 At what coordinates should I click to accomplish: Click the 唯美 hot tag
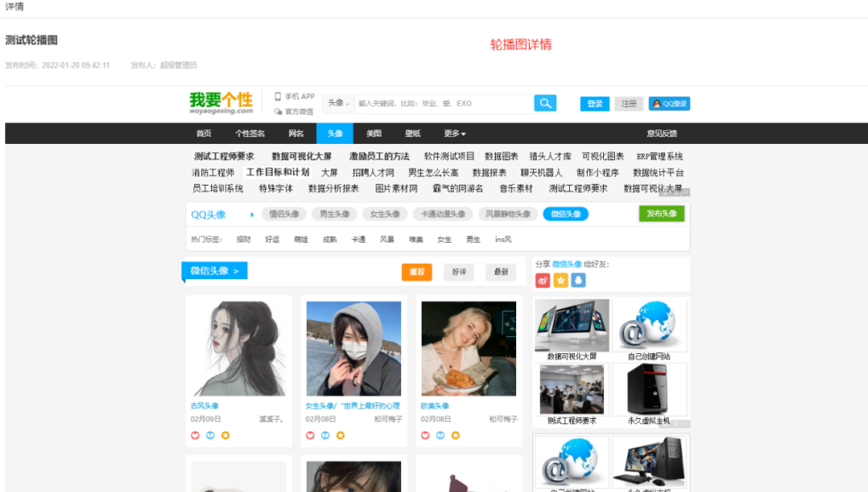[416, 240]
